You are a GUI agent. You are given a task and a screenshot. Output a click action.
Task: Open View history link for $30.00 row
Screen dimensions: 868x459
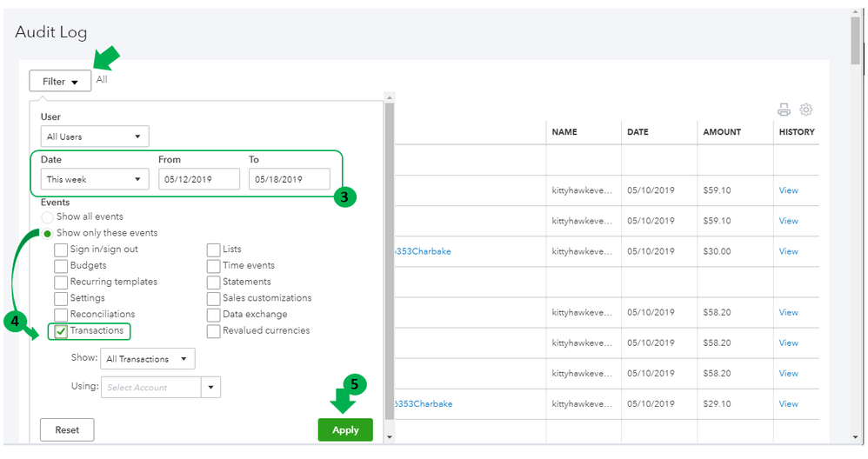coord(788,251)
